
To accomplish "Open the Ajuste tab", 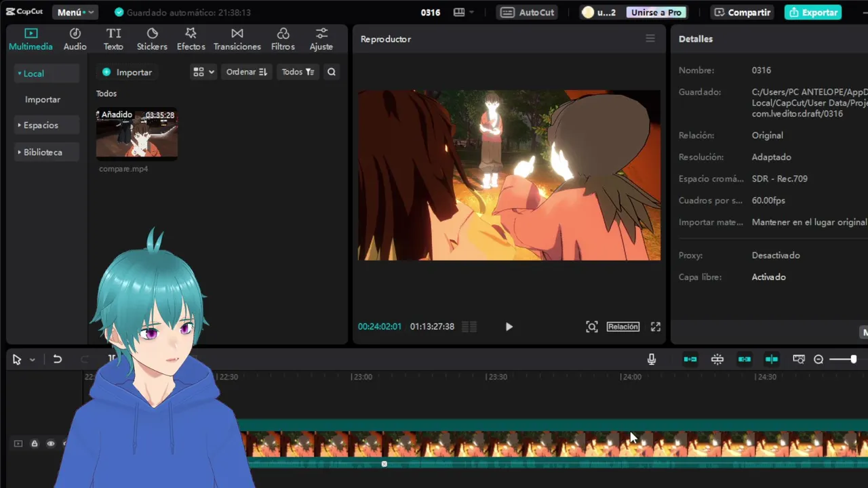I will click(321, 39).
